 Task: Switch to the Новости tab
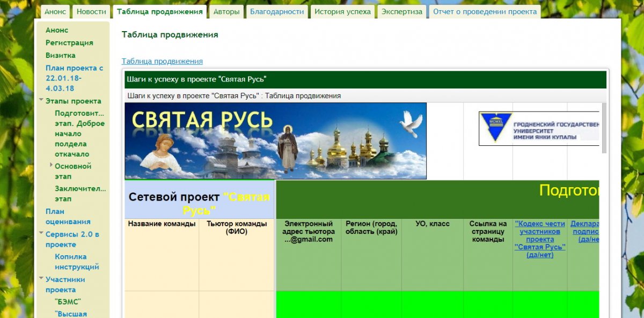pos(91,12)
